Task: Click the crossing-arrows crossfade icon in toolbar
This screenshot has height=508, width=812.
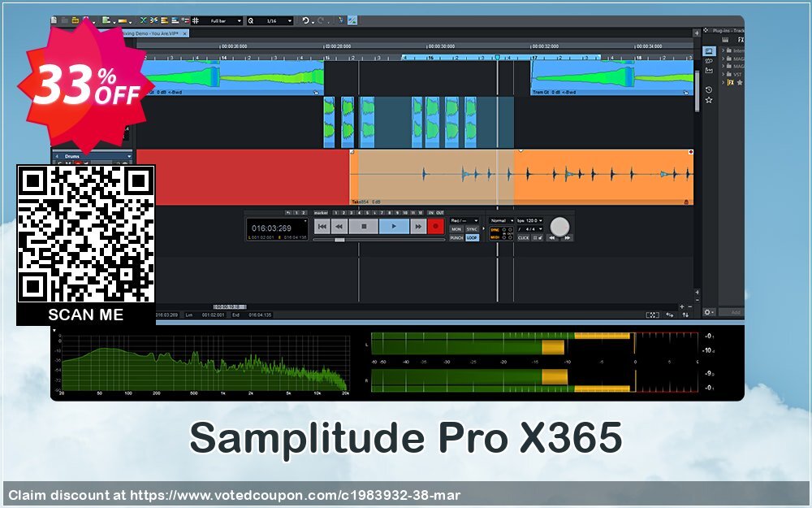Action: point(143,21)
